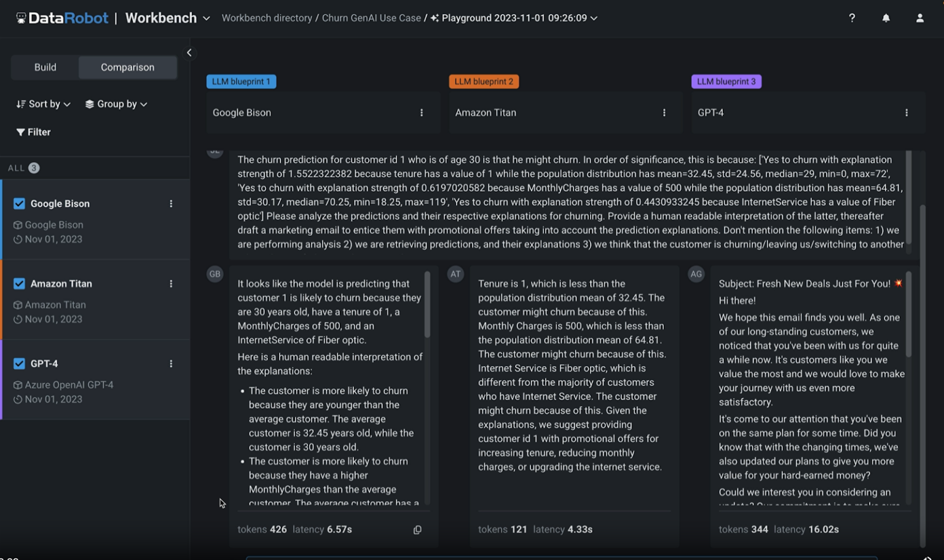
Task: Uncheck the Google Bison comparison checkbox
Action: point(19,203)
